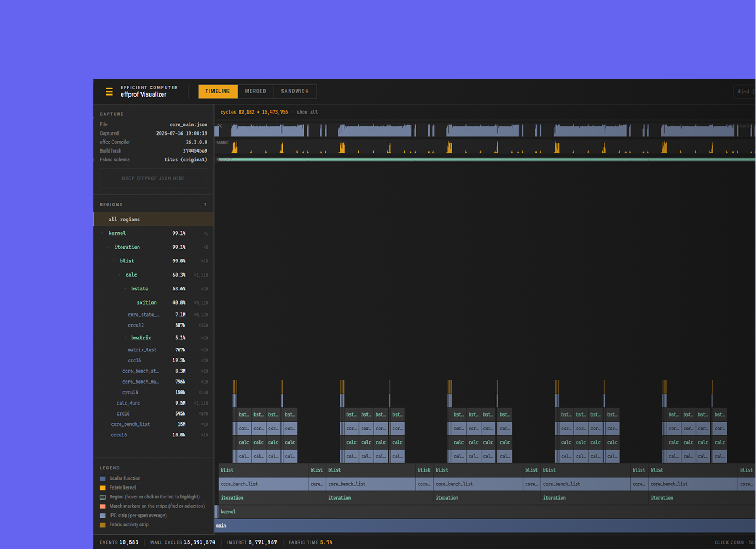756x549 pixels.
Task: Select the crcu16 row showing 150k
Action: (x=154, y=393)
